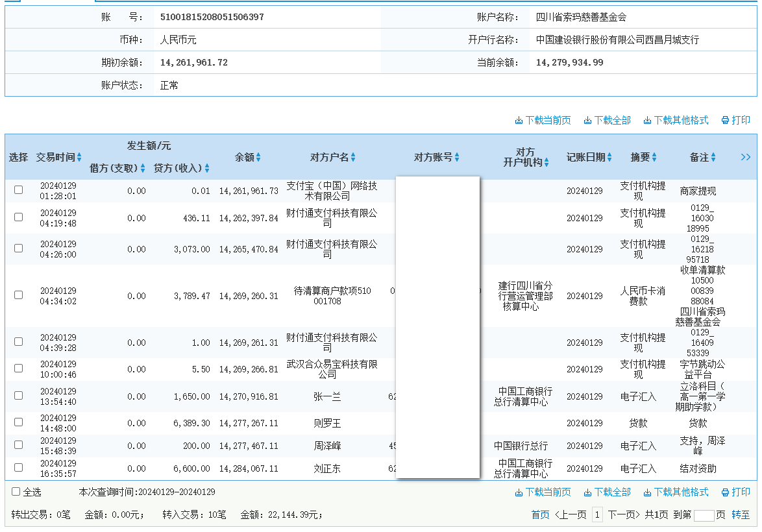Go to 下一页 next page
Viewport: 762px width, 532px height.
(624, 514)
